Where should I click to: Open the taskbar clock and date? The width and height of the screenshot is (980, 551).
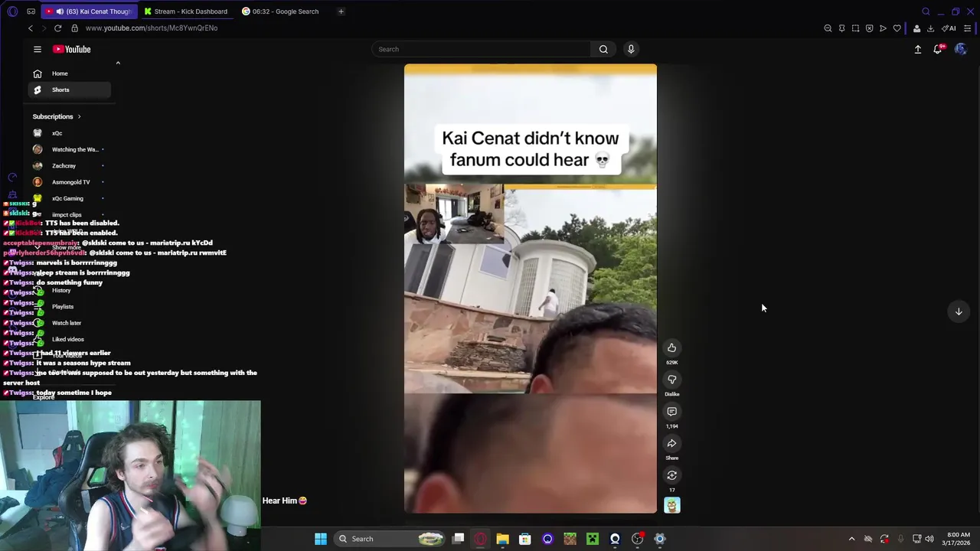(958, 539)
